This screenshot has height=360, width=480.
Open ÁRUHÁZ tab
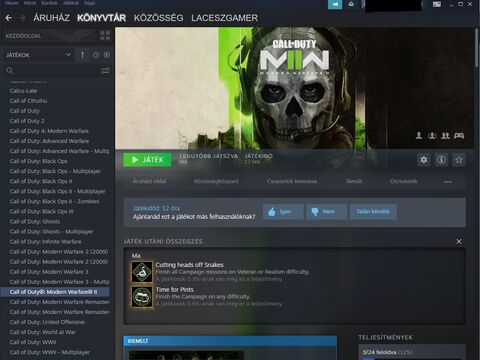[x=51, y=18]
